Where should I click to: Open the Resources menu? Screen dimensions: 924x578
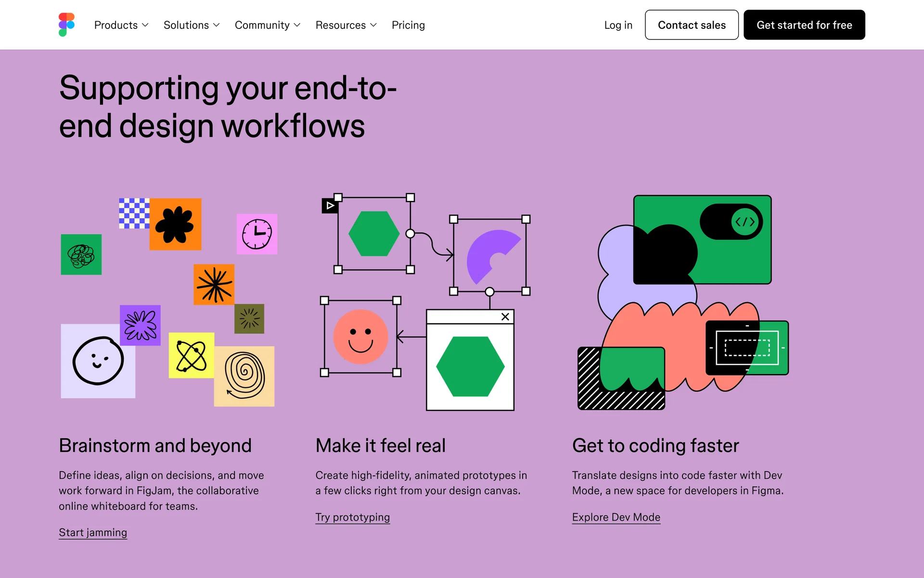(346, 25)
